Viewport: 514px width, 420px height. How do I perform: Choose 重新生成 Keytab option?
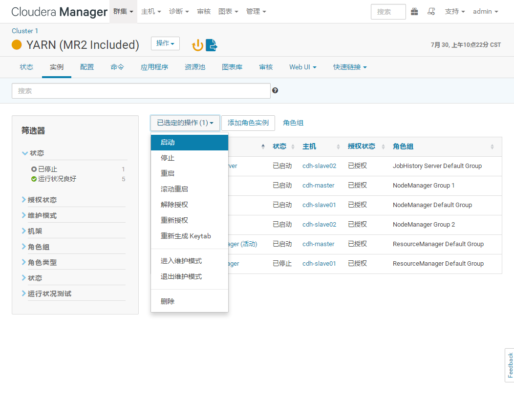190,236
